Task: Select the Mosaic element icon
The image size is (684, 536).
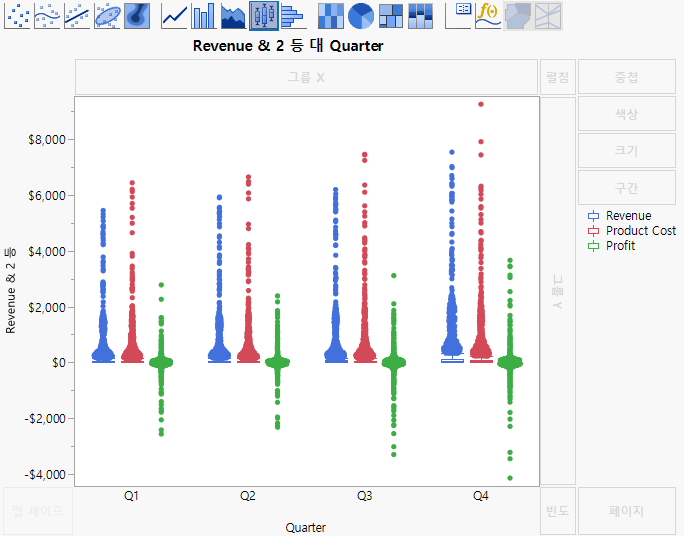Action: pos(421,16)
